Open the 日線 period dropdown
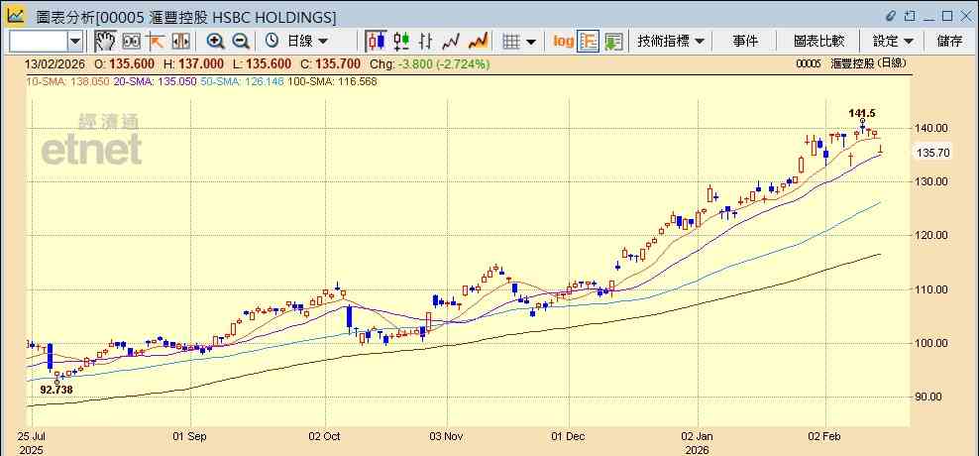 pos(307,42)
